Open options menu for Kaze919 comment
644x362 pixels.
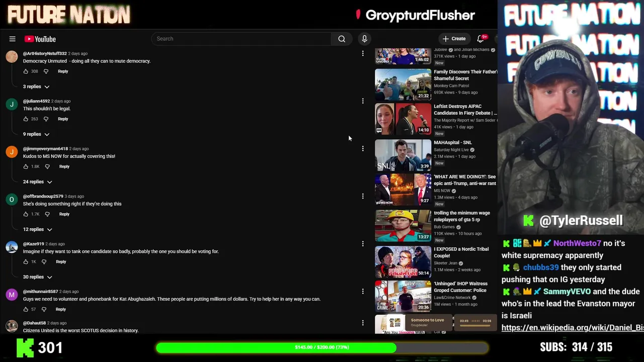[x=363, y=244]
